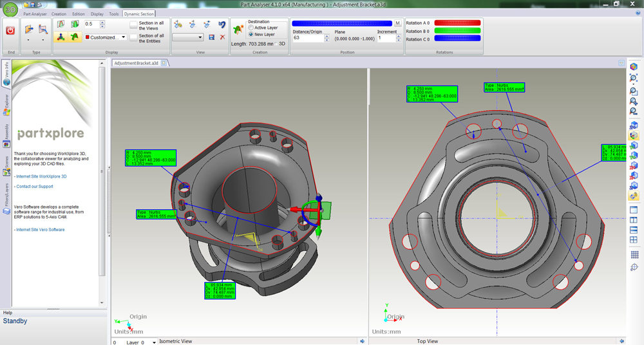Increase the Increment value with up arrow
Viewport: 644px width, 345px height.
tap(399, 36)
